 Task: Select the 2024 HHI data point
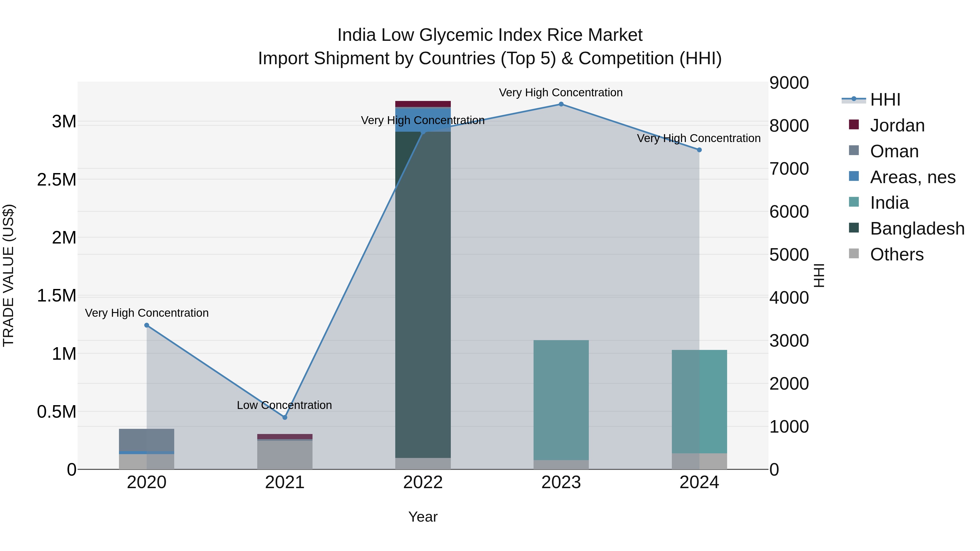699,150
